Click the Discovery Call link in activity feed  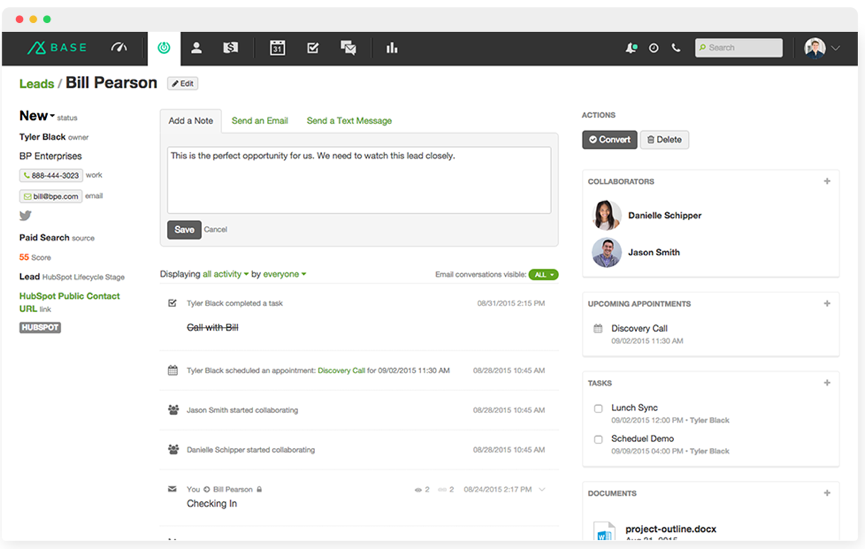pos(341,371)
